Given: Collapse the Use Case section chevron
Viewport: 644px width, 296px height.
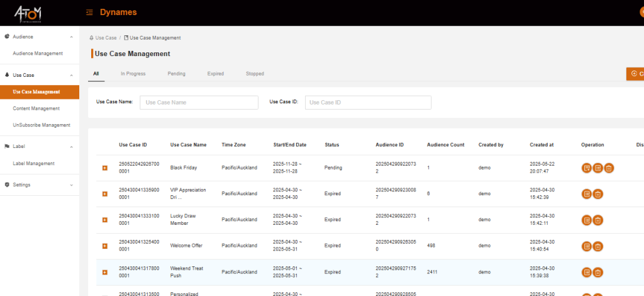Looking at the screenshot, I should coord(72,75).
